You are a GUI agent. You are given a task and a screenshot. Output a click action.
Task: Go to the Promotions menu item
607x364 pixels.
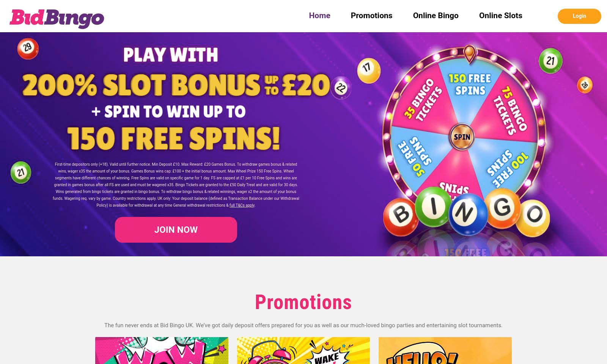[371, 16]
